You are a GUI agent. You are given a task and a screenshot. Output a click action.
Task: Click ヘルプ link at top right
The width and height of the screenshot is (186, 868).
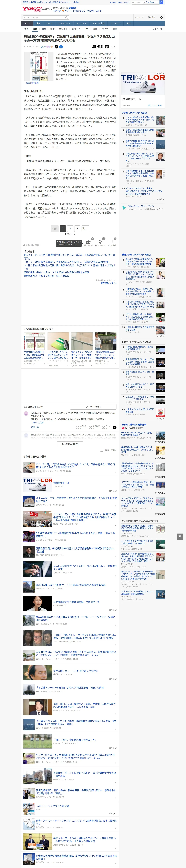127,2
